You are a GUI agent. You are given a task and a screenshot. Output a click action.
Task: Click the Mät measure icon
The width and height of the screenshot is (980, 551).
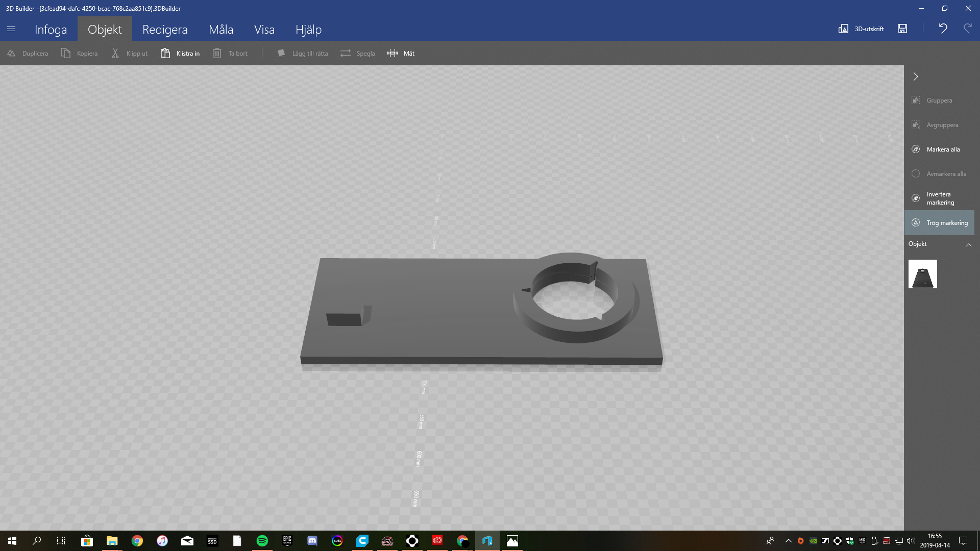coord(392,53)
